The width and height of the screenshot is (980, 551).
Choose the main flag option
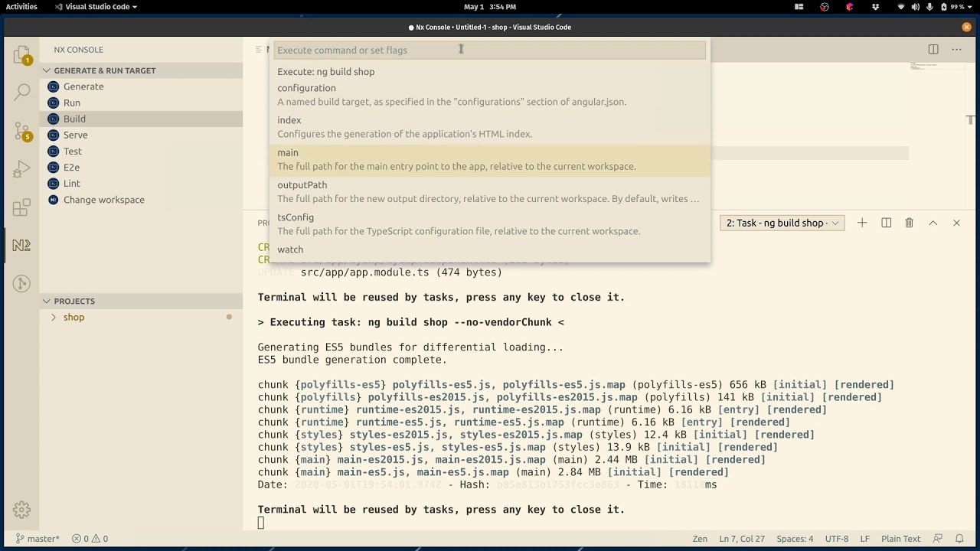point(490,160)
